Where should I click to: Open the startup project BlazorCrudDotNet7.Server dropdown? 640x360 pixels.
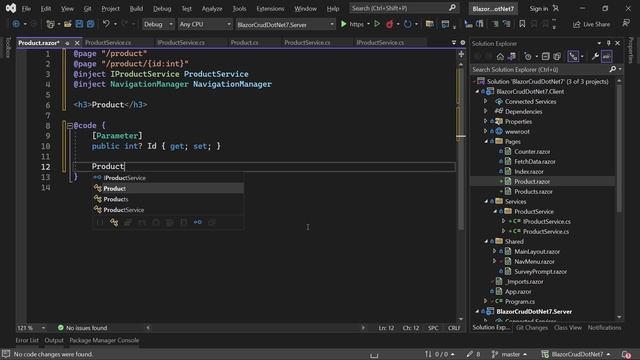(285, 24)
